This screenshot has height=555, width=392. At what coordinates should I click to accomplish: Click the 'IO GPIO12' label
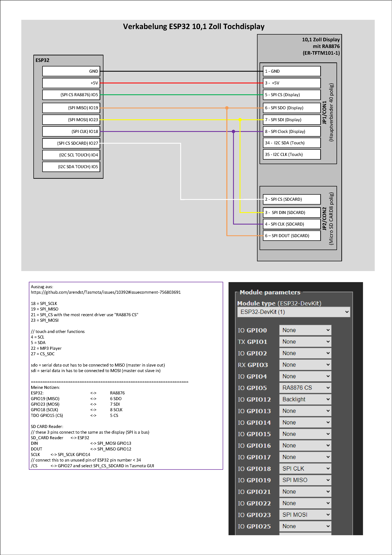coord(254,400)
